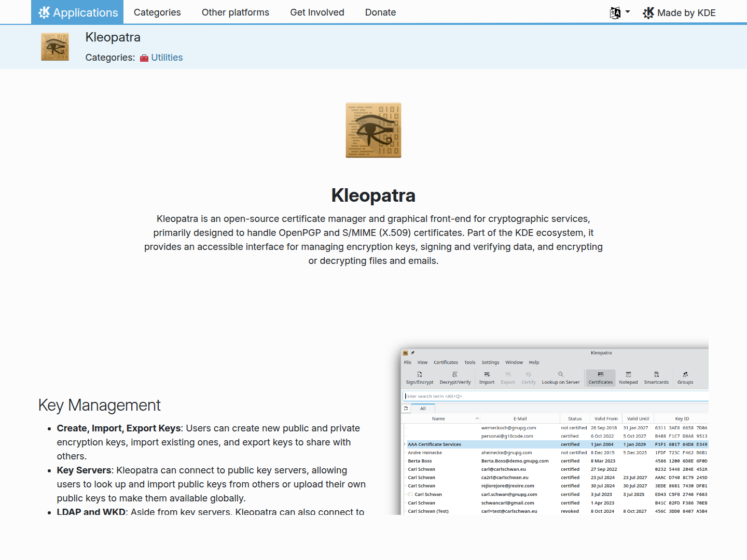Open the Donate nav item
Screen dimensions: 747x560
pyautogui.click(x=380, y=12)
